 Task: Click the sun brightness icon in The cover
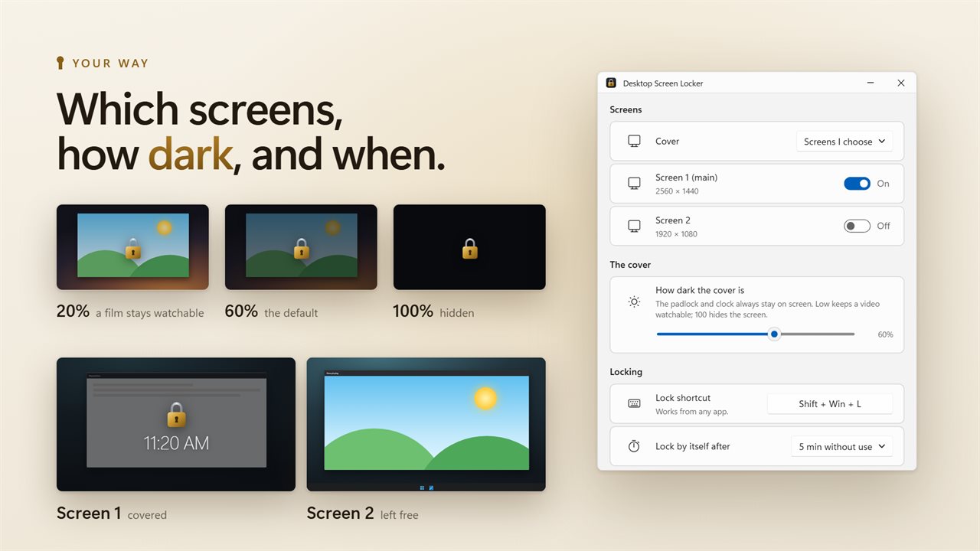tap(634, 302)
